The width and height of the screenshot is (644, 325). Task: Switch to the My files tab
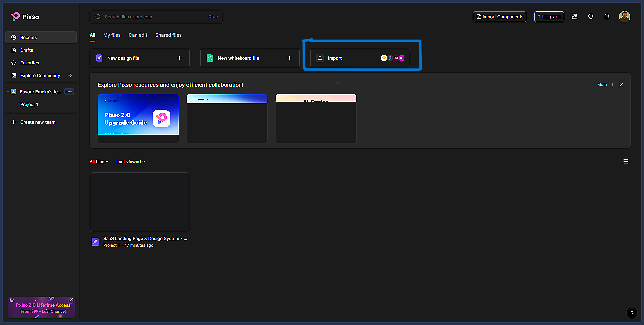point(112,35)
